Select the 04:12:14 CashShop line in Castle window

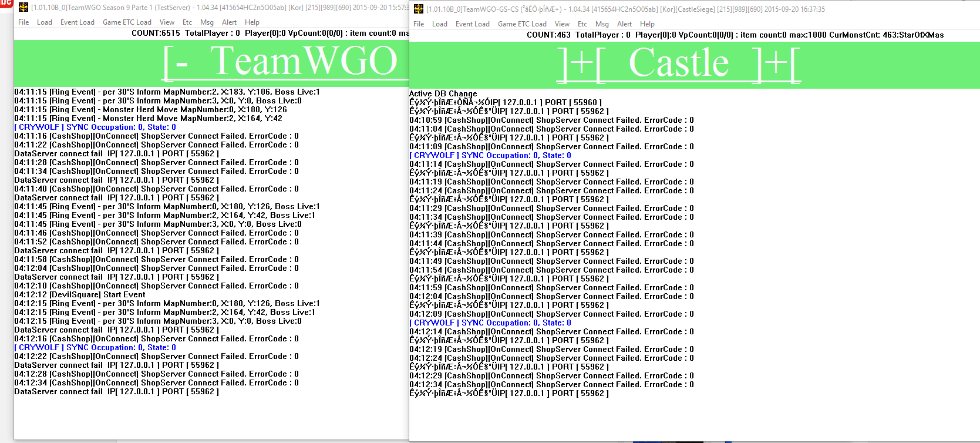551,331
